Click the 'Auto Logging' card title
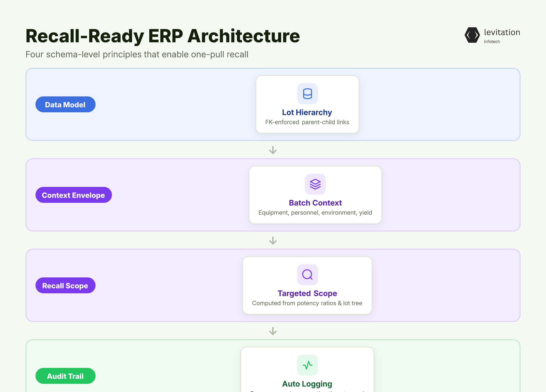This screenshot has width=546, height=392. point(307,384)
